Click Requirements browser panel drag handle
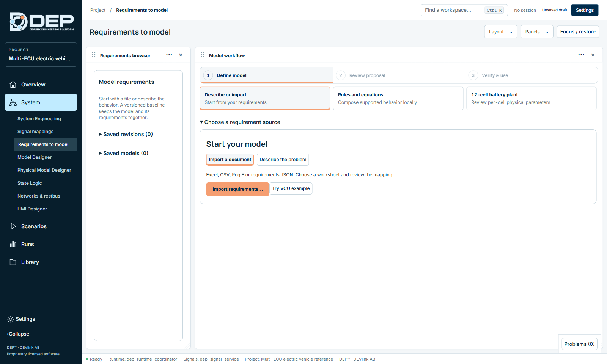Viewport: 607px width, 364px height. 94,55
